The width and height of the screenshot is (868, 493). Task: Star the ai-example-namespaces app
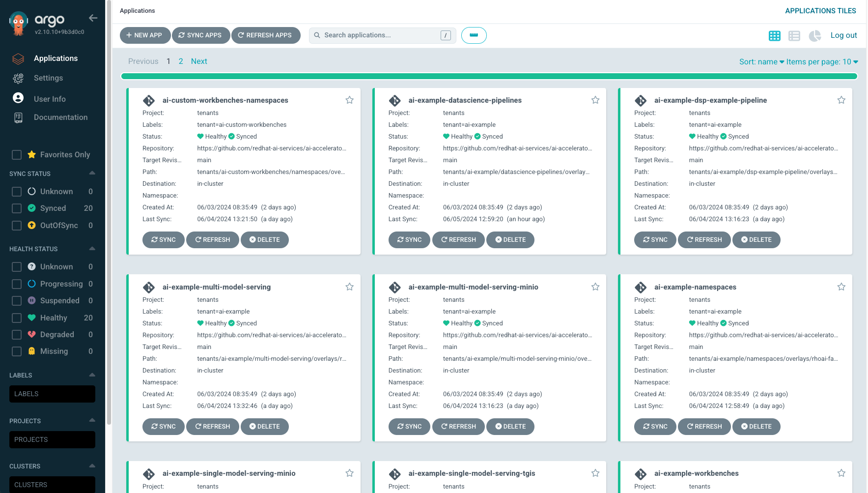[x=841, y=287]
